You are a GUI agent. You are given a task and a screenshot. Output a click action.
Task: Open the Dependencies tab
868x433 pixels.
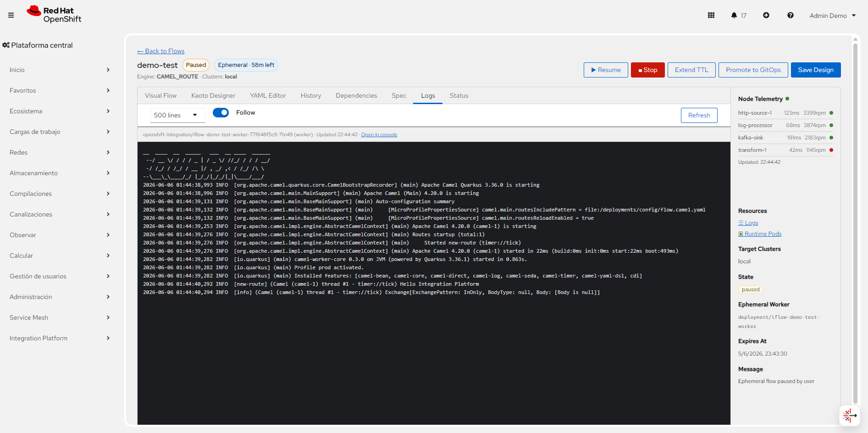click(356, 95)
